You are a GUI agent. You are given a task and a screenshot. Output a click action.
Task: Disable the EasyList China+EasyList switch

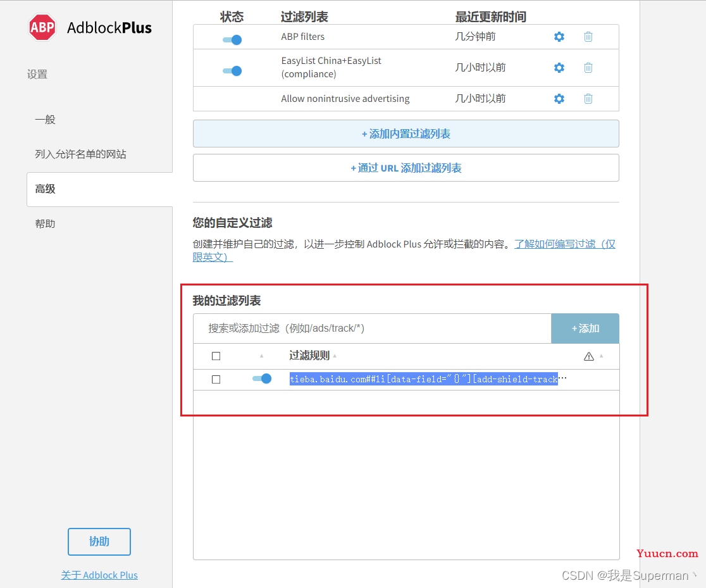(232, 71)
